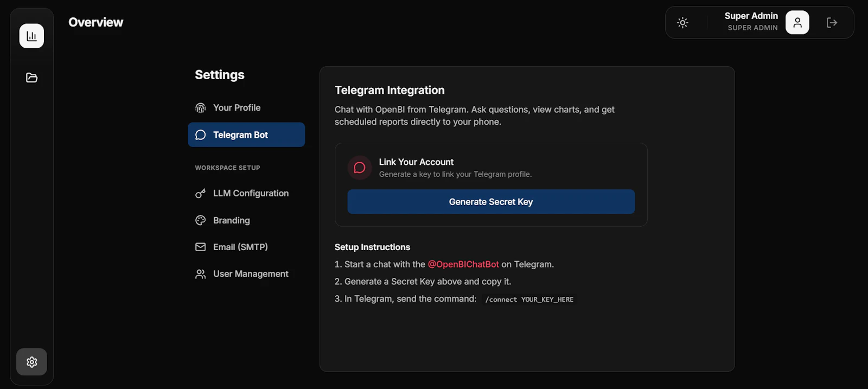Open the folder icon in sidebar
The image size is (868, 389).
(31, 78)
